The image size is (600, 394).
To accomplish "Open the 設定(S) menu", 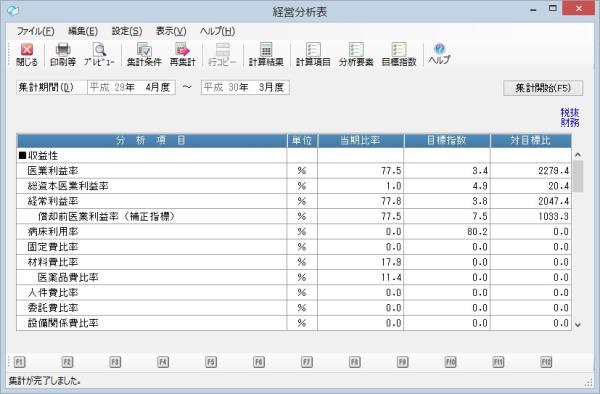I will (x=127, y=31).
